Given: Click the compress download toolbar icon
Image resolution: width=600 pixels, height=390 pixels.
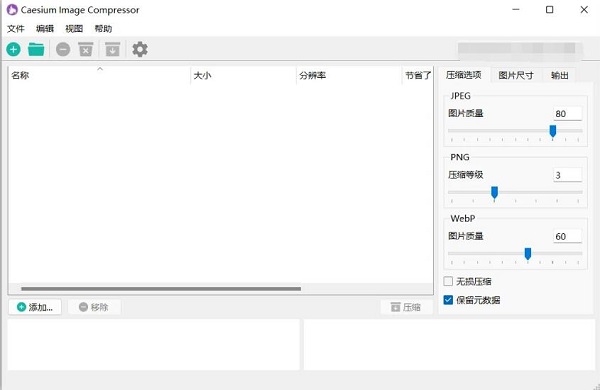Looking at the screenshot, I should [112, 49].
